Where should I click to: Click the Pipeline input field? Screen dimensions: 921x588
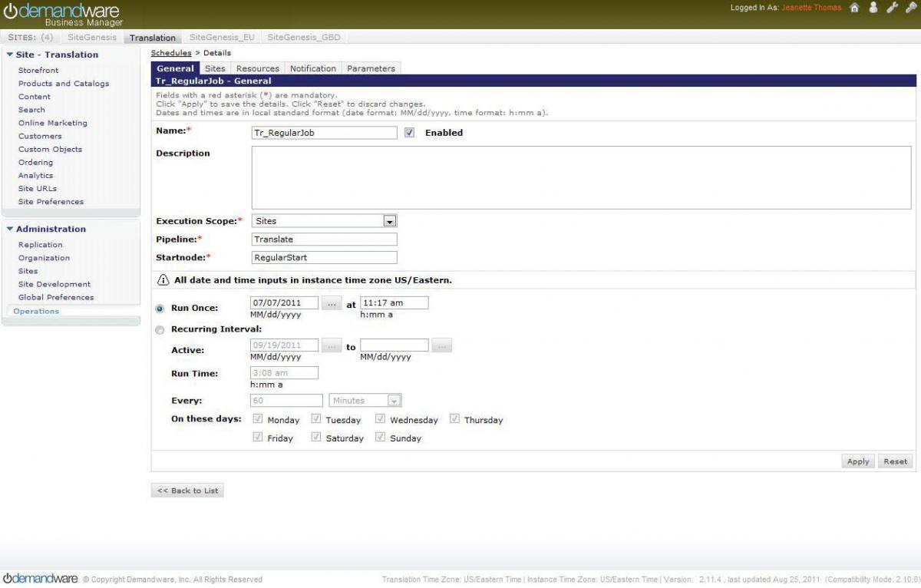[x=325, y=239]
